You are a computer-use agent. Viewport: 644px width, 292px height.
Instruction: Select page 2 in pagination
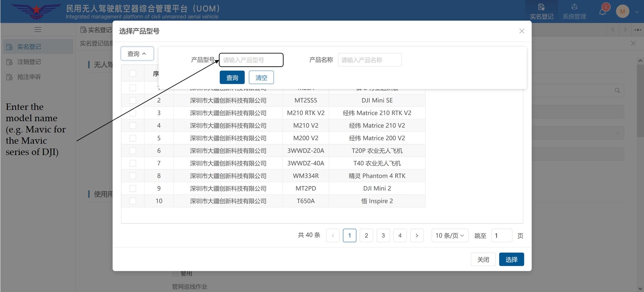(x=366, y=236)
